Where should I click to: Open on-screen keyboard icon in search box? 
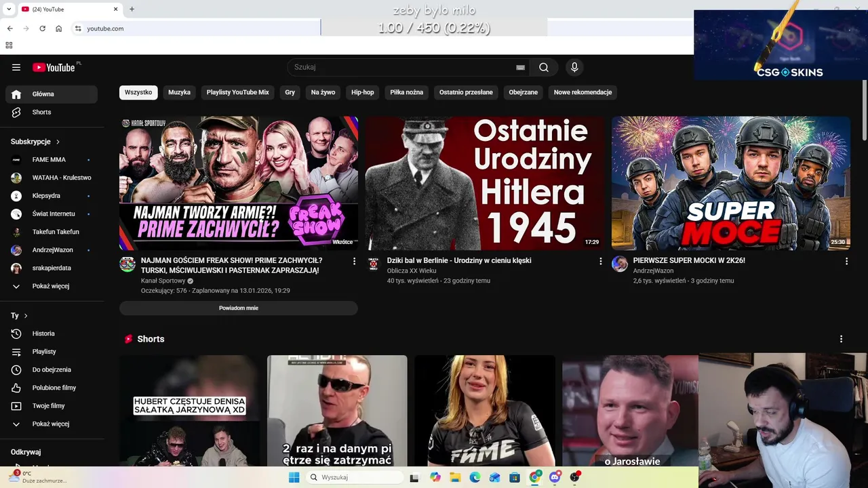[520, 67]
